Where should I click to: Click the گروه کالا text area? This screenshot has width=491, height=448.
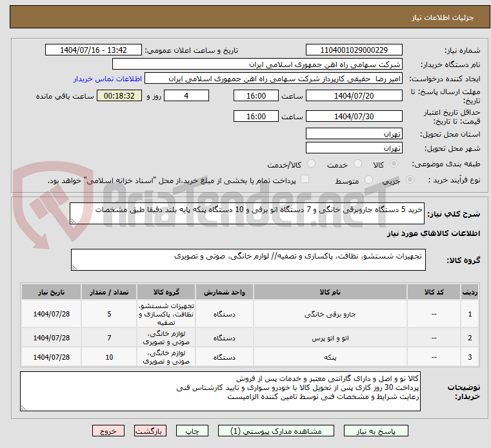tap(247, 260)
